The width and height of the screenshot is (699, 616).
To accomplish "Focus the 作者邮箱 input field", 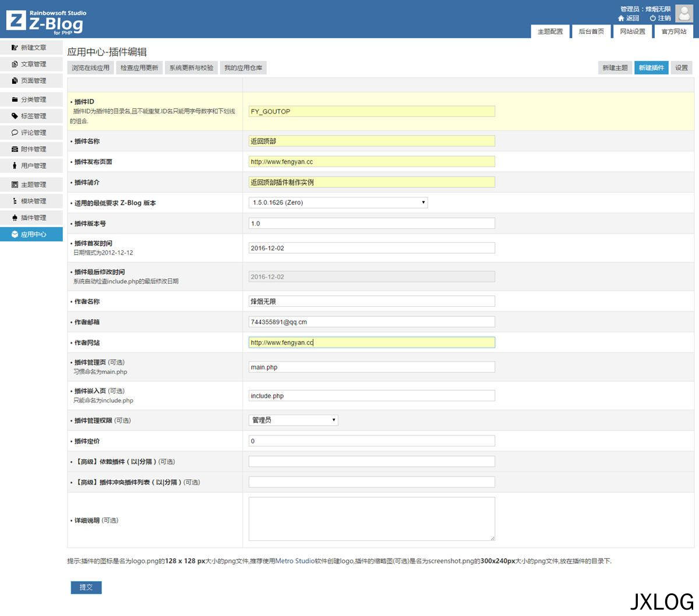I will tap(372, 322).
